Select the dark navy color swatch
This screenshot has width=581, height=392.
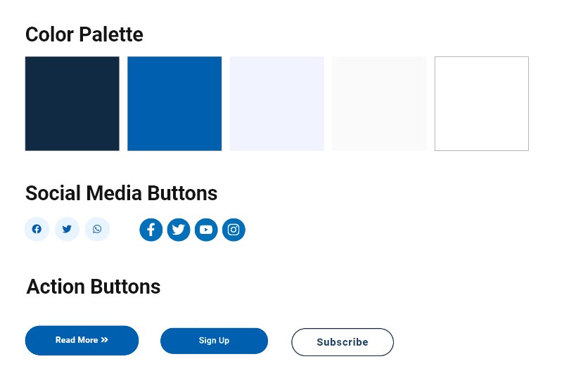coord(72,104)
